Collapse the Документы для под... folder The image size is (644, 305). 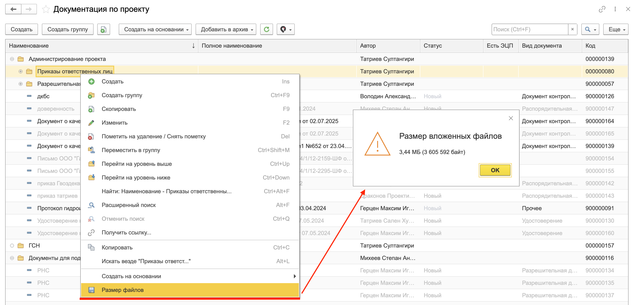12,258
